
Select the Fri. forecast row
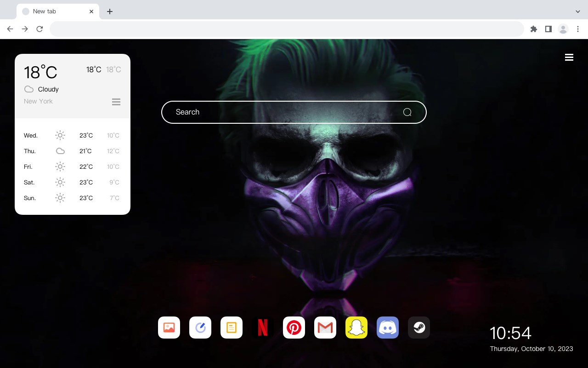pos(73,167)
